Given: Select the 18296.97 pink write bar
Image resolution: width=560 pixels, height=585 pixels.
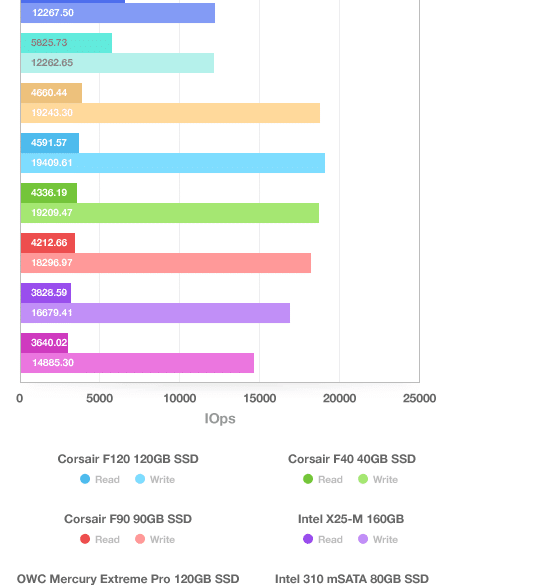Looking at the screenshot, I should (x=166, y=263).
